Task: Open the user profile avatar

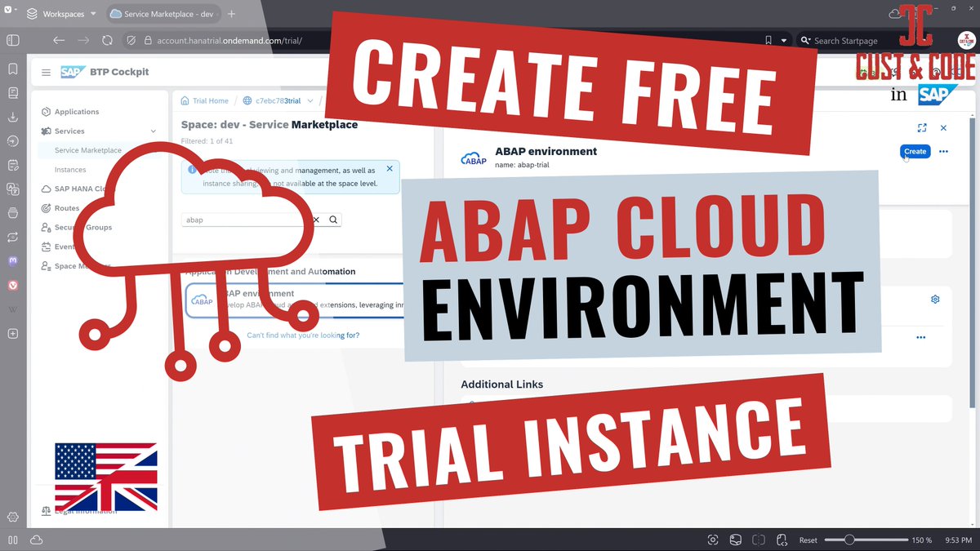Action: click(x=966, y=40)
